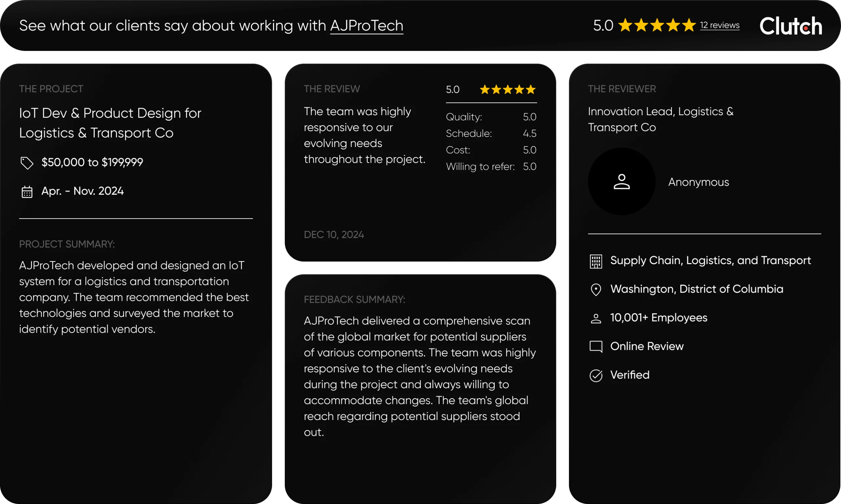Click the person icon beside 10,001+ Employees

coord(596,319)
